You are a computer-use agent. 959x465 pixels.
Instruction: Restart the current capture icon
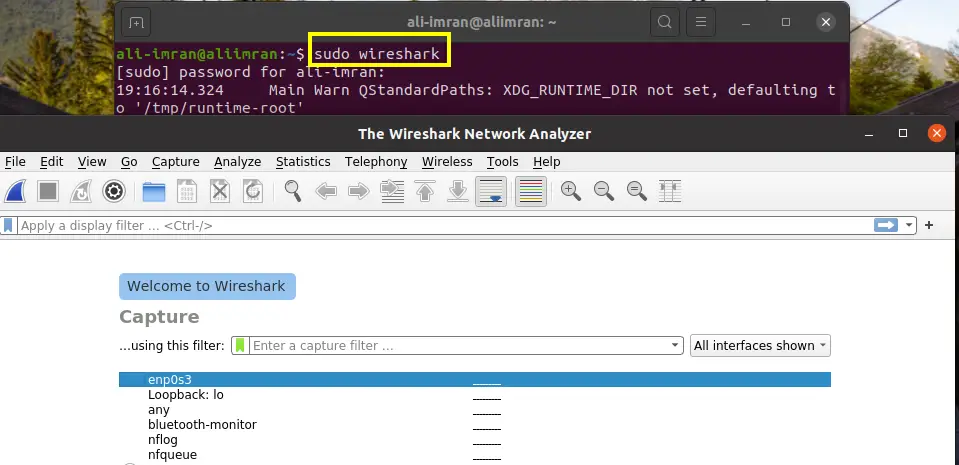point(81,192)
